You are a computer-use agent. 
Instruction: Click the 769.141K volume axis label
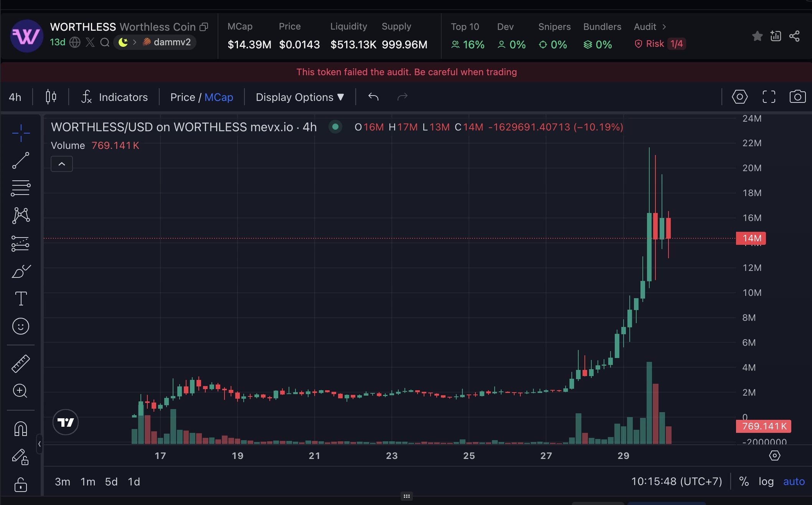764,426
